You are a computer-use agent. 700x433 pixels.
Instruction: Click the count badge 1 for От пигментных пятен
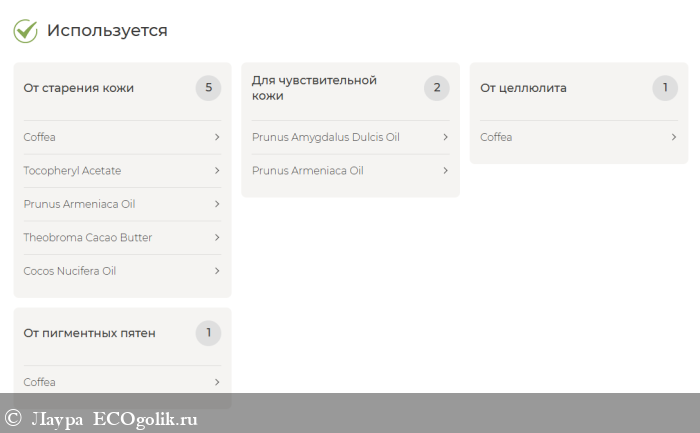coord(208,333)
